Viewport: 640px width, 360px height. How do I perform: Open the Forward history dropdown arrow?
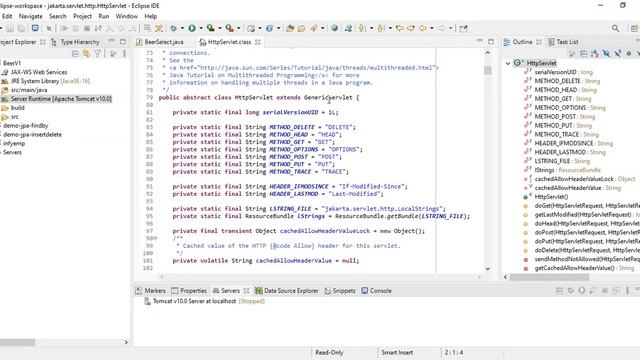[x=450, y=28]
